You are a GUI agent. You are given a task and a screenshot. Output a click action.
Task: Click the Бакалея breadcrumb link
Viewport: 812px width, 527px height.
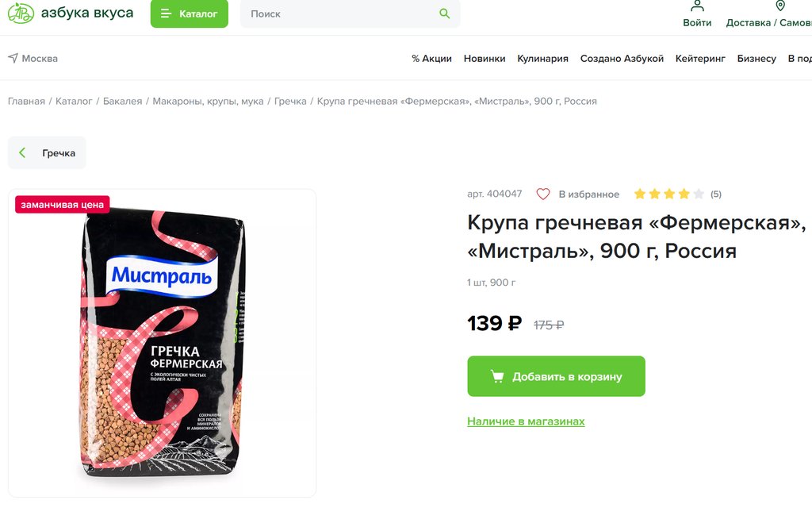(x=122, y=101)
